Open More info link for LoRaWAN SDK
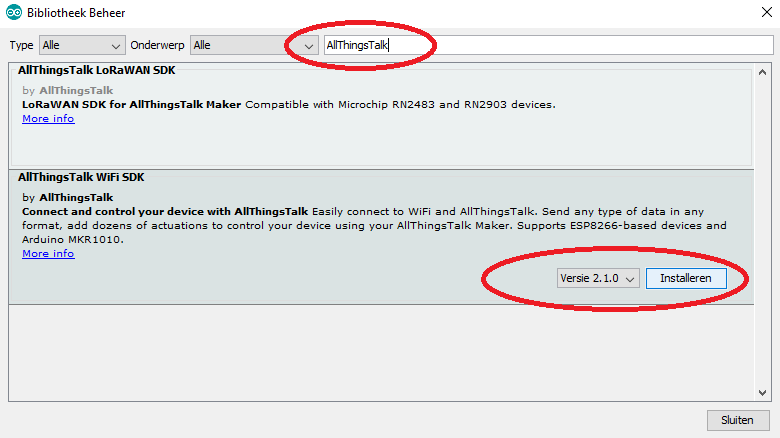 tap(48, 119)
